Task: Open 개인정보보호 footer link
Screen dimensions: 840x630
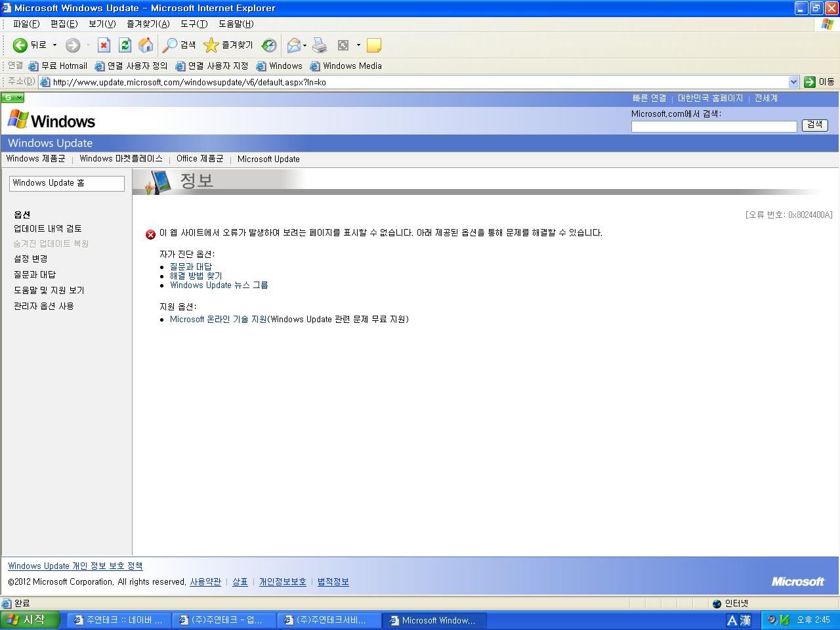Action: [282, 581]
